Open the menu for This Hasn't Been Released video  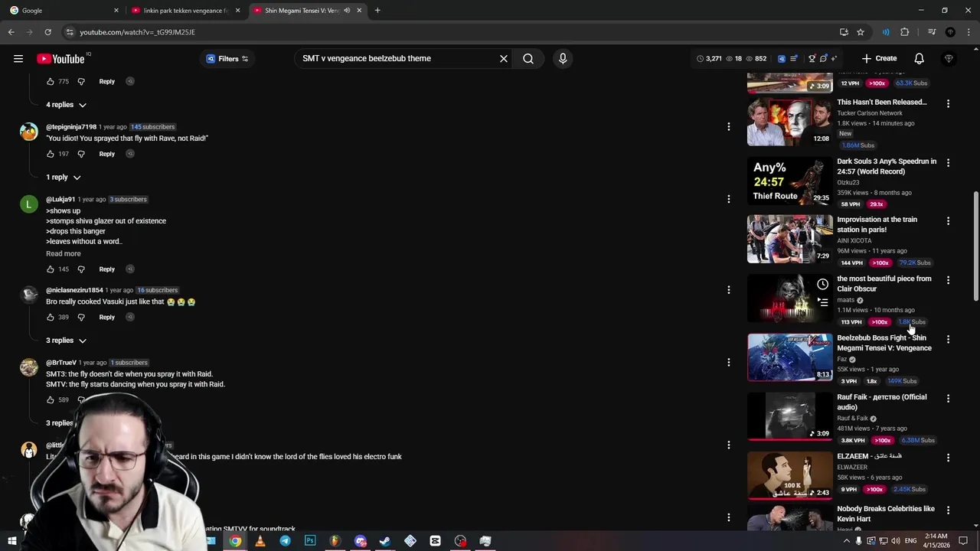point(948,103)
